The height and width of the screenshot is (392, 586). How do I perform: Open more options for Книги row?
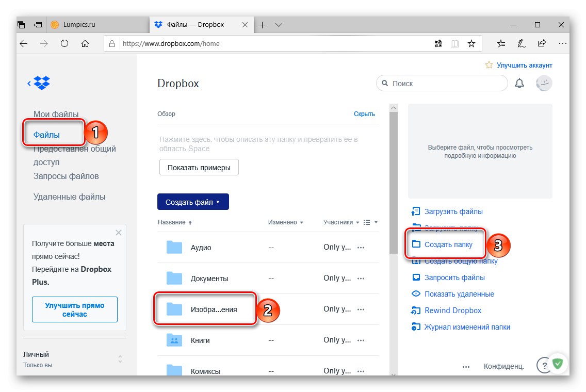point(361,340)
